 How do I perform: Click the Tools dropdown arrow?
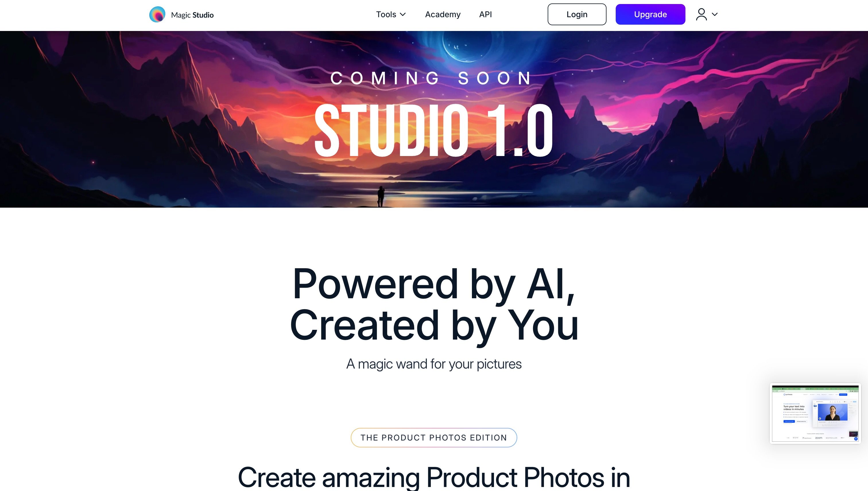[403, 14]
